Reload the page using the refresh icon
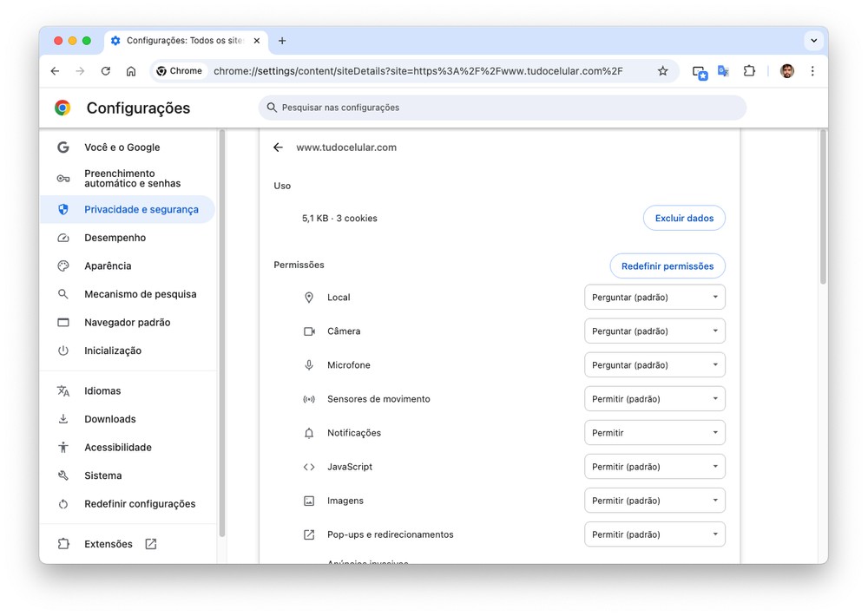The image size is (868, 616). 106,71
